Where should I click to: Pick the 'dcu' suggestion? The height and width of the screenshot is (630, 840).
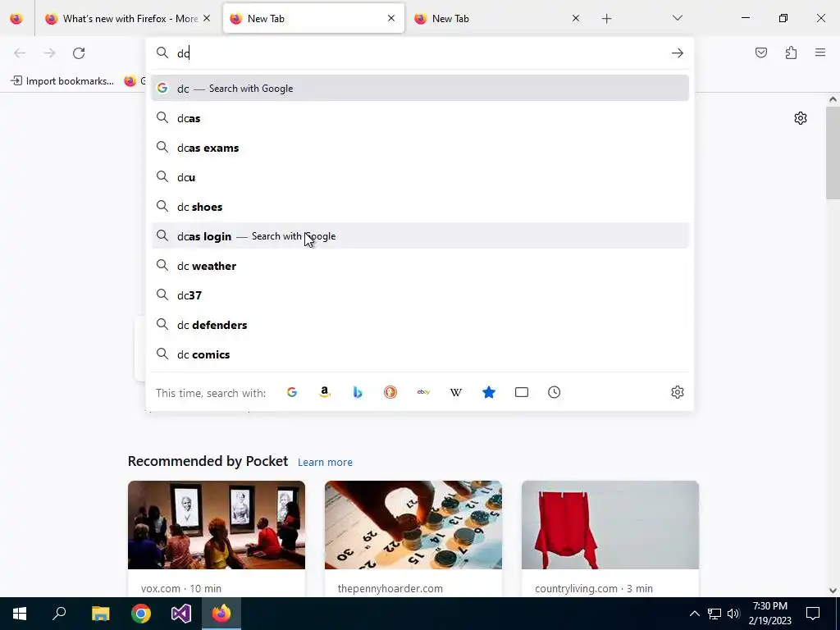click(x=419, y=177)
